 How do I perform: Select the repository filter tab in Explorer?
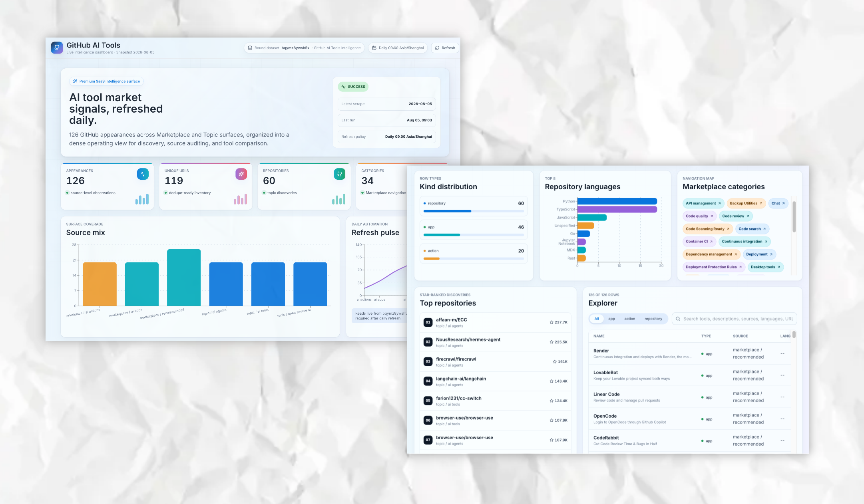coord(653,319)
